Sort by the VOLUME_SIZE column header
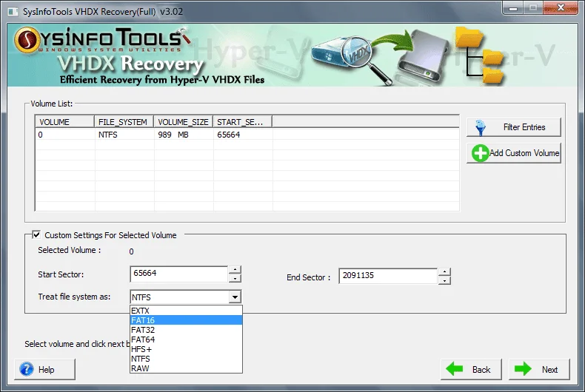Screen dimensions: 585x392 (183, 122)
